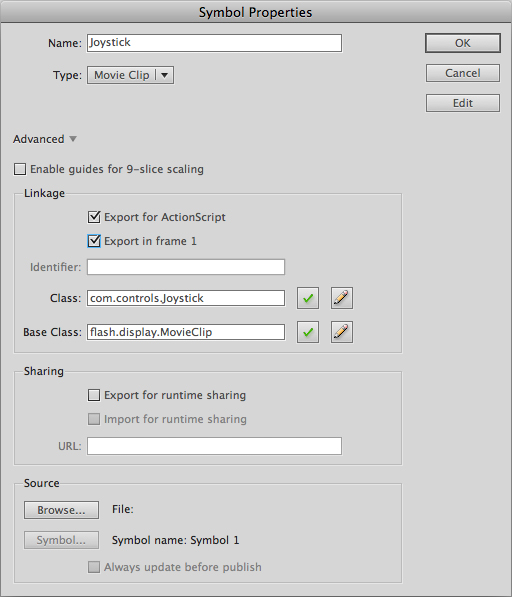Image resolution: width=512 pixels, height=597 pixels.
Task: Uncheck Export for ActionScript
Action: pyautogui.click(x=94, y=217)
